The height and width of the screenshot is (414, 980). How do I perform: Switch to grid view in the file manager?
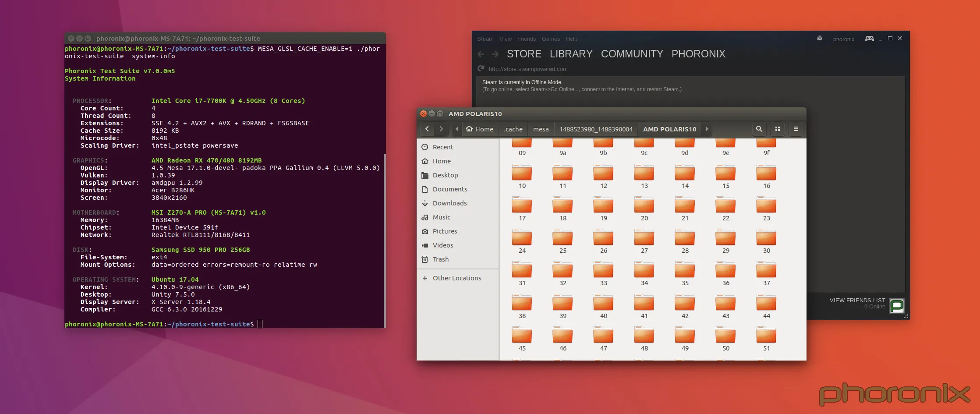[x=778, y=129]
